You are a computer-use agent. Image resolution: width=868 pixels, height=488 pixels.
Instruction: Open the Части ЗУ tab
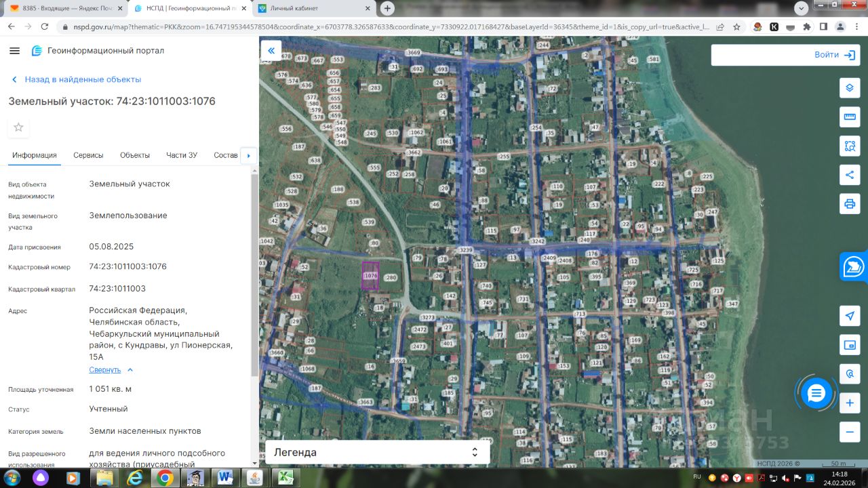182,155
